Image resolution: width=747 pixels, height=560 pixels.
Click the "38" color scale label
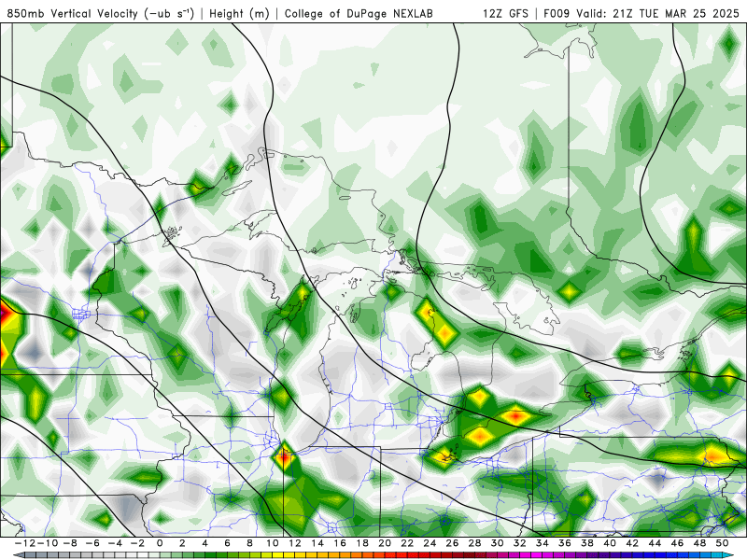[x=587, y=543]
